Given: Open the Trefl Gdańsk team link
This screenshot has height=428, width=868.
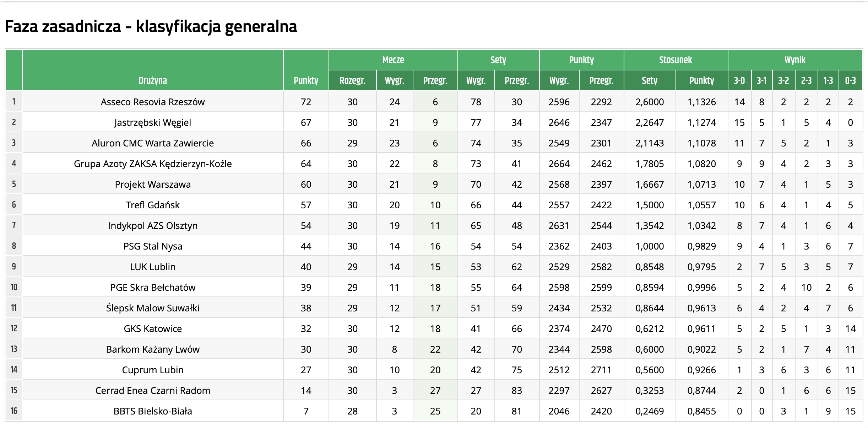Looking at the screenshot, I should click(x=153, y=205).
